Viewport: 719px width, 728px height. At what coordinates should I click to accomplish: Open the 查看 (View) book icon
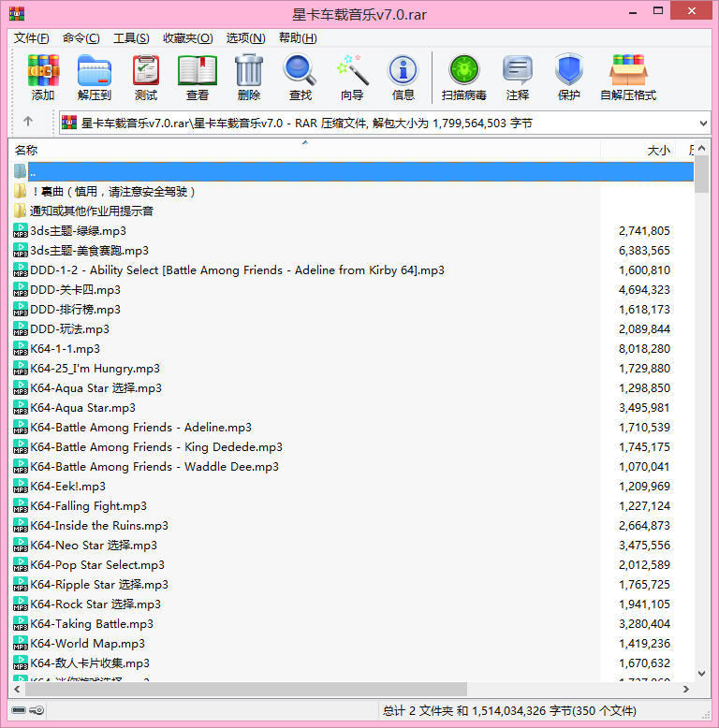click(x=198, y=77)
